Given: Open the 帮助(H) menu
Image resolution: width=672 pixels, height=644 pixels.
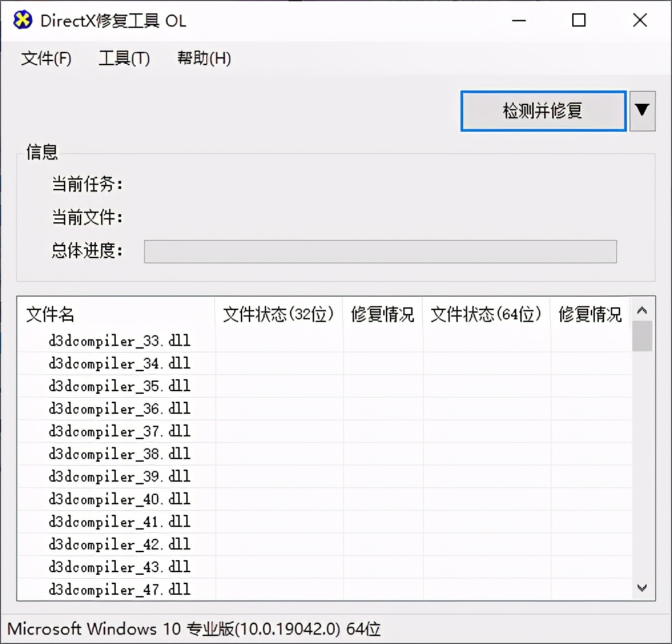Looking at the screenshot, I should tap(203, 59).
